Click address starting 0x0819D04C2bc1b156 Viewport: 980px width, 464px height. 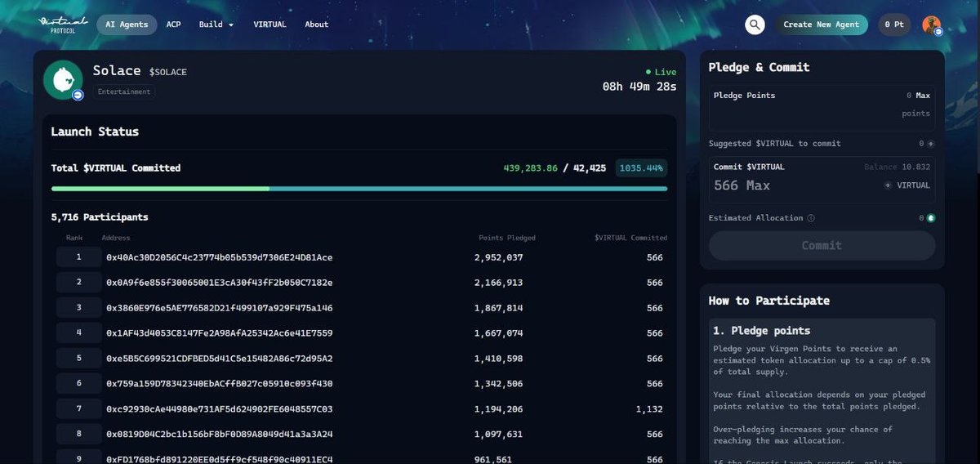coord(220,435)
